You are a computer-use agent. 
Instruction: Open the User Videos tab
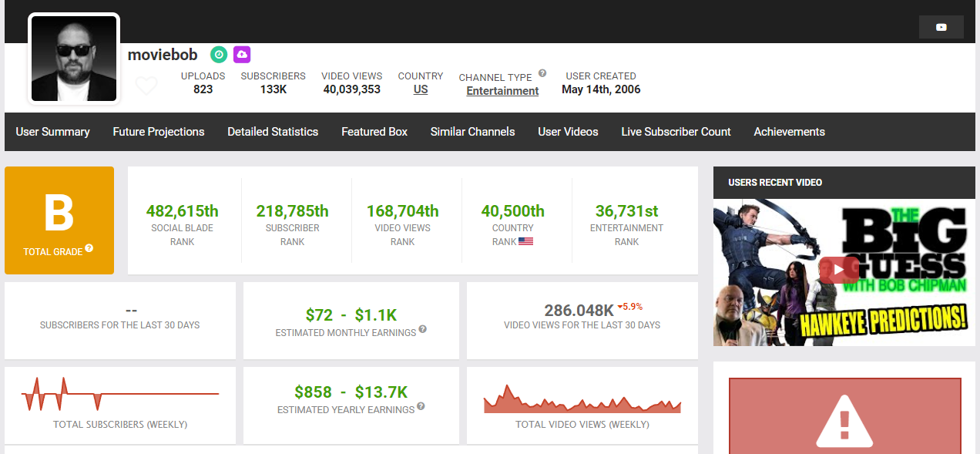[568, 132]
